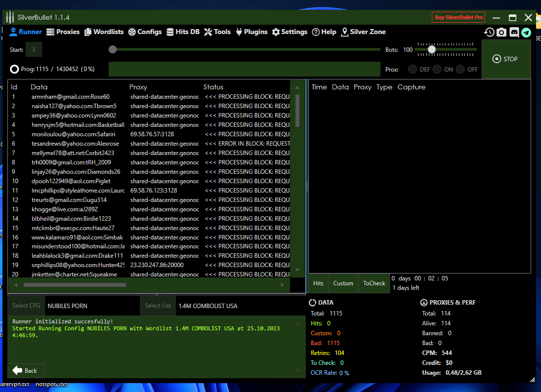Select the DEF proxy mode radio
The width and height of the screenshot is (541, 392).
pyautogui.click(x=413, y=69)
